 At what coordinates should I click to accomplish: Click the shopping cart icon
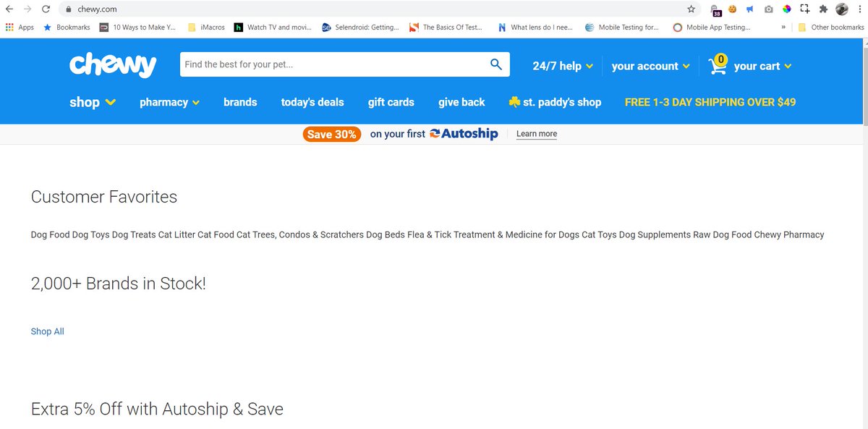[x=718, y=64]
